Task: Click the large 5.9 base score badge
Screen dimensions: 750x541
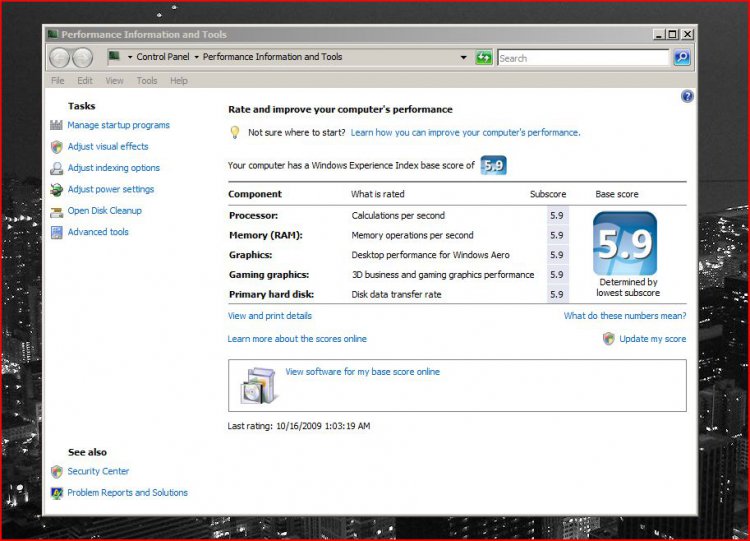Action: pos(625,243)
